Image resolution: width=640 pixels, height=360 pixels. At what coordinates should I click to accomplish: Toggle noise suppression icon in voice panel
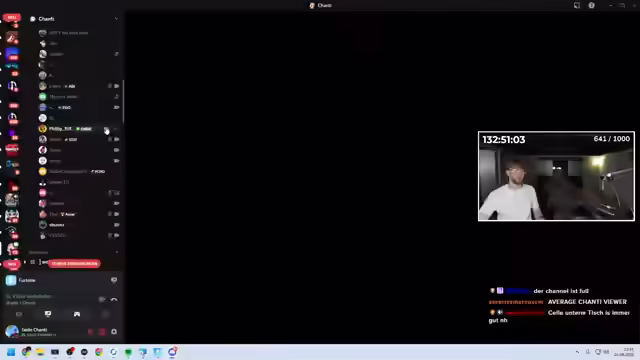point(102,300)
